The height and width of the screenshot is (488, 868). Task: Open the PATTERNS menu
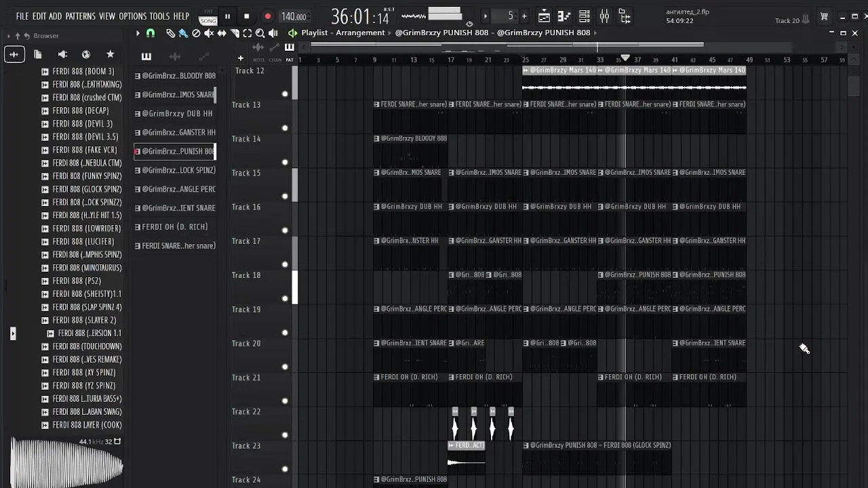pos(80,16)
